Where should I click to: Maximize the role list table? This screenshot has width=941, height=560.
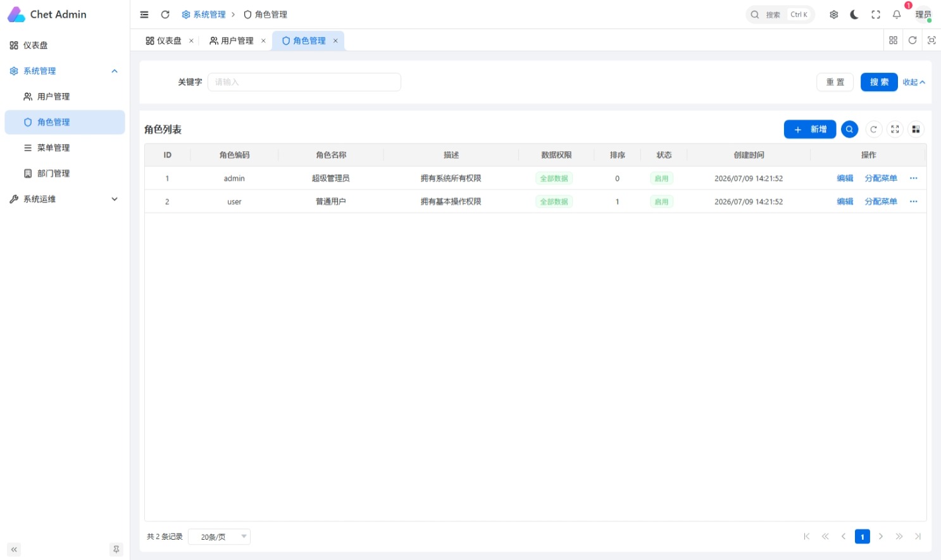895,129
